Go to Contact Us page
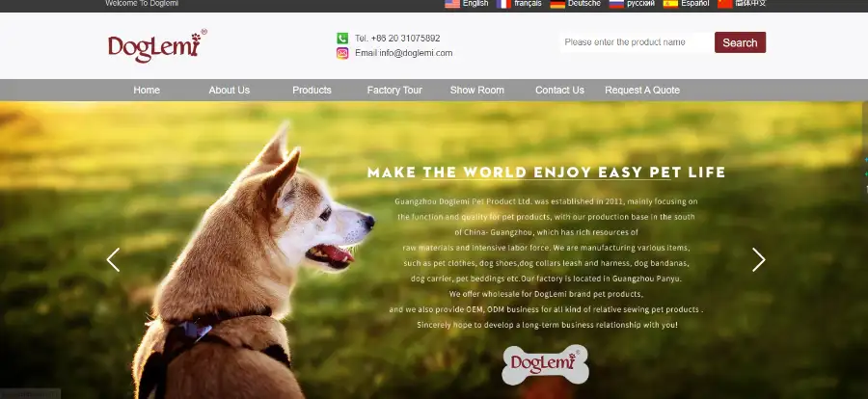Image resolution: width=868 pixels, height=399 pixels. tap(559, 91)
